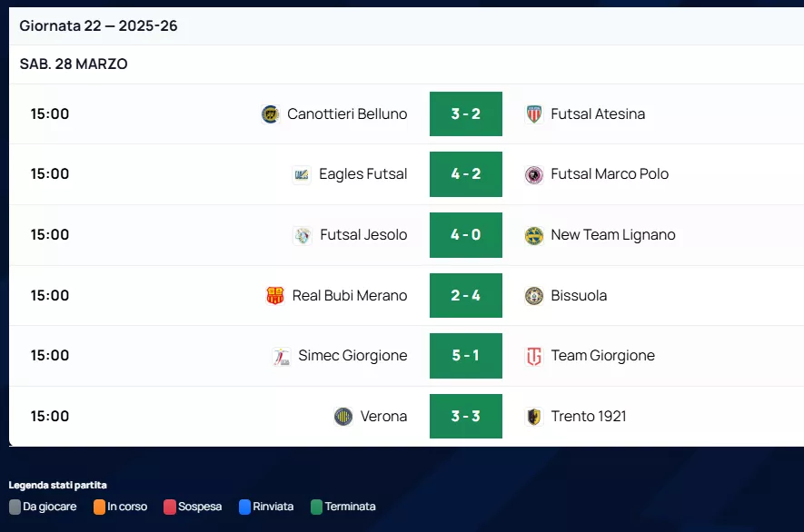Click the Canottieri Belluno team crest
Viewport: 804px width, 532px height.
point(271,114)
